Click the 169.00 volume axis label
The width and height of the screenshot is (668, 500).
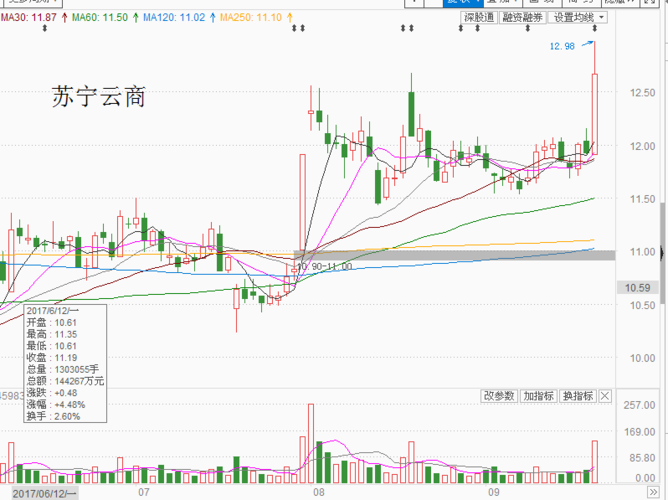[639, 432]
